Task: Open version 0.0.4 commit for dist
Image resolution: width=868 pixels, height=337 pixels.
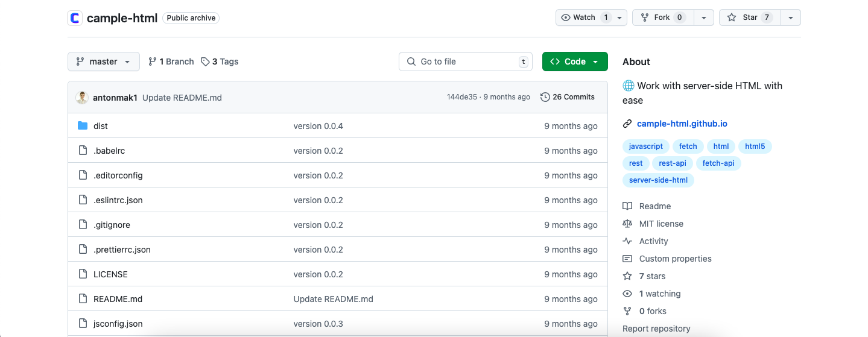Action: tap(318, 126)
